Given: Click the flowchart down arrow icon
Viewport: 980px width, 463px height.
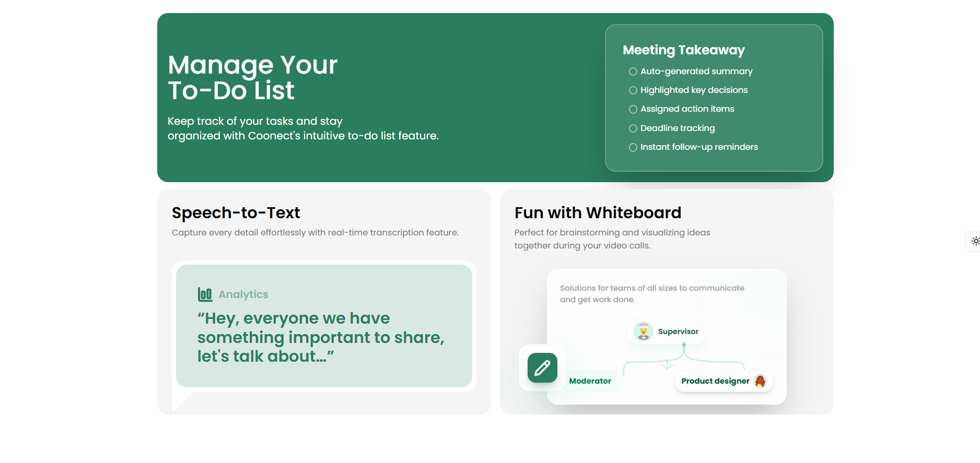Looking at the screenshot, I should tap(667, 364).
